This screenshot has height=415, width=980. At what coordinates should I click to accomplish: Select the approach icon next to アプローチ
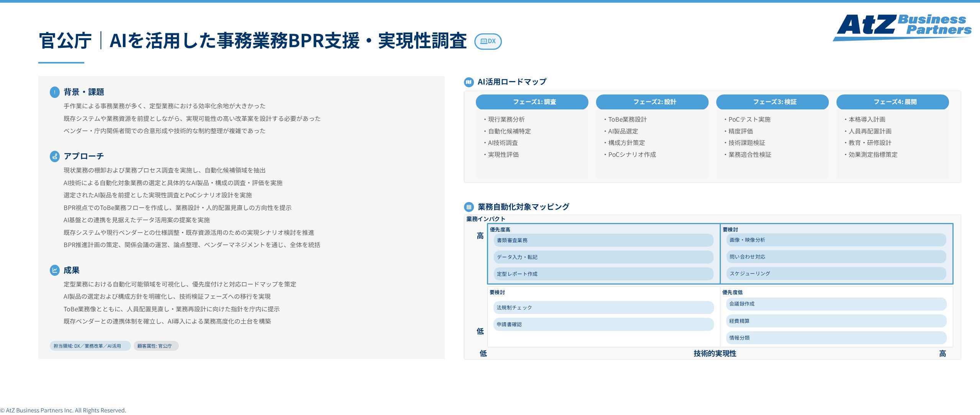(55, 156)
